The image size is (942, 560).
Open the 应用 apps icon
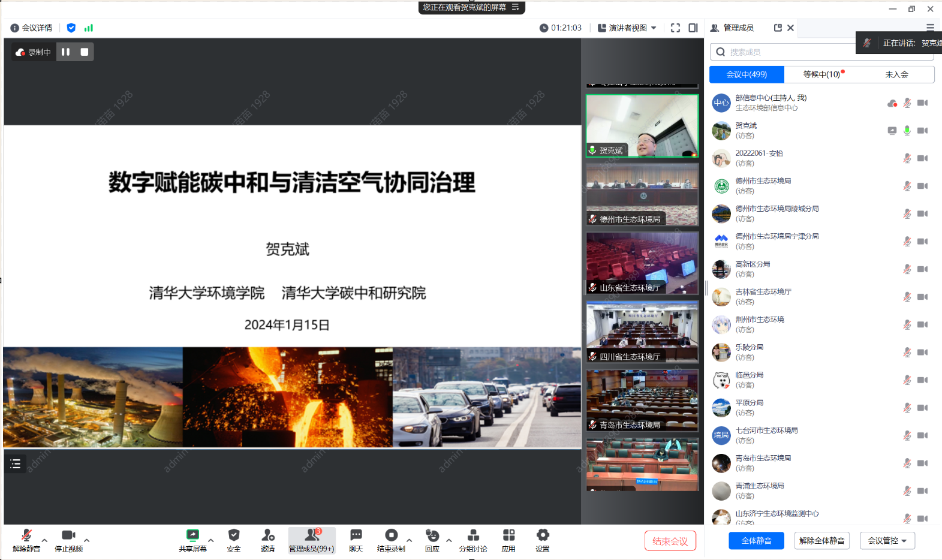[x=508, y=535]
